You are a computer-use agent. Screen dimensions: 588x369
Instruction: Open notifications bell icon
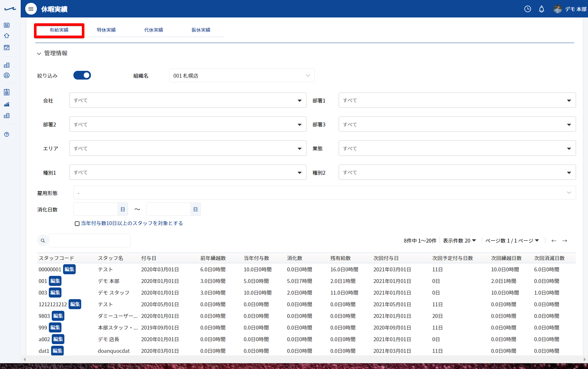tap(541, 9)
